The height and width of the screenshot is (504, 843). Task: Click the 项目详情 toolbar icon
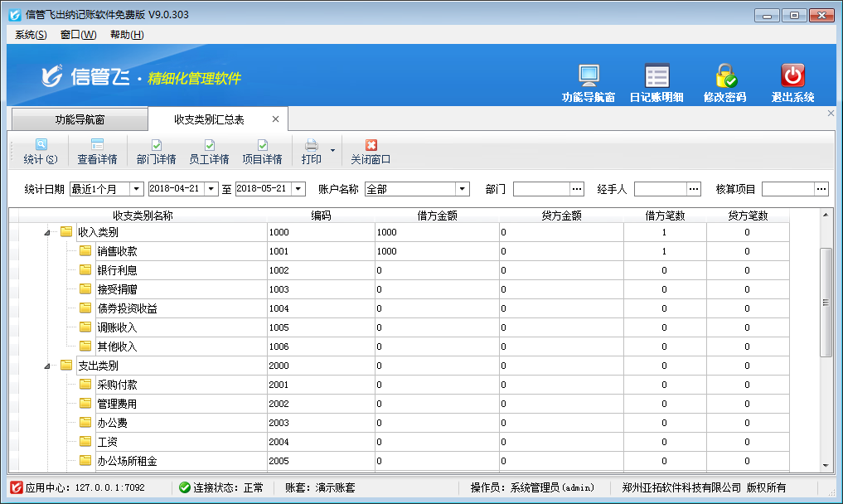coord(262,145)
